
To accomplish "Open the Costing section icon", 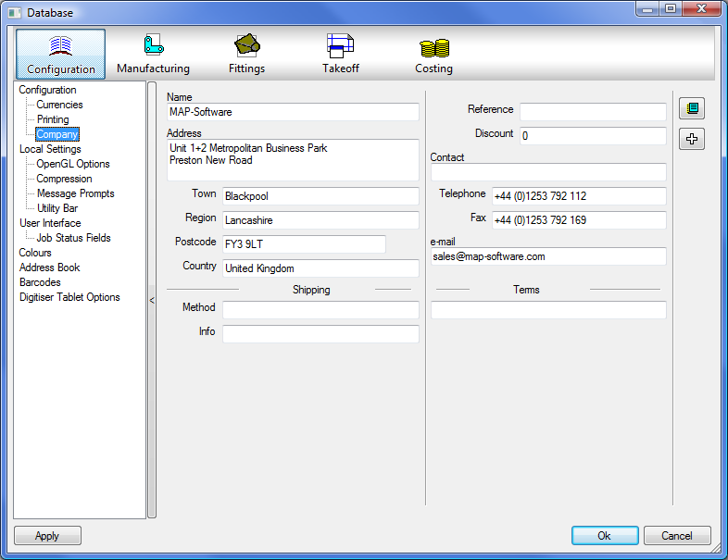I will point(433,54).
